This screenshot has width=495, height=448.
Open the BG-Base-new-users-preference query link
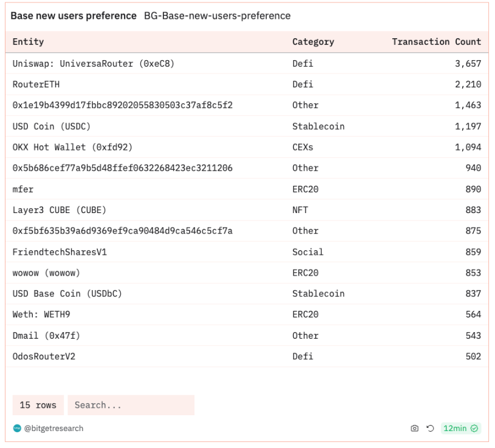pos(217,16)
